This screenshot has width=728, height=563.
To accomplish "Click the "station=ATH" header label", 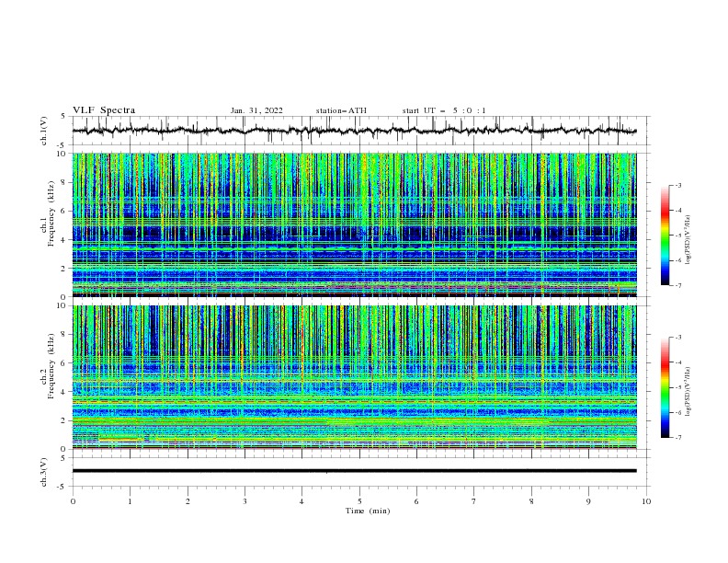I will click(341, 110).
